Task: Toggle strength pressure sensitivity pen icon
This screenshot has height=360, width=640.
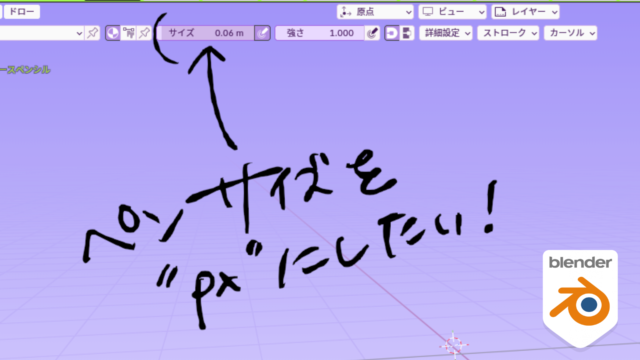Action: pyautogui.click(x=372, y=33)
